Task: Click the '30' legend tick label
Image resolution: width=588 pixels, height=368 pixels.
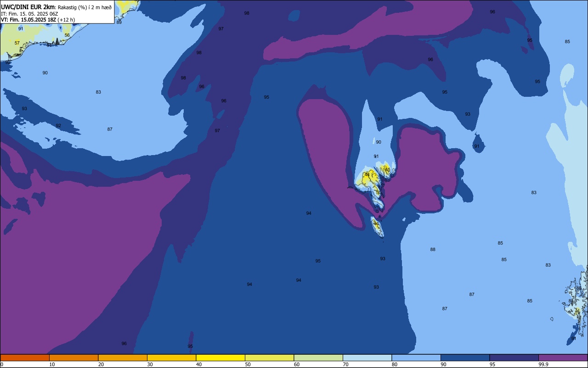Action: coord(150,364)
